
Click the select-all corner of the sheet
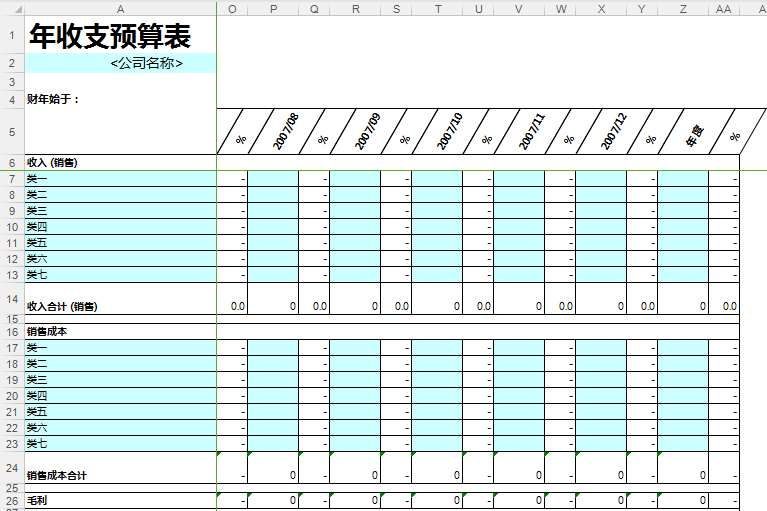click(11, 8)
